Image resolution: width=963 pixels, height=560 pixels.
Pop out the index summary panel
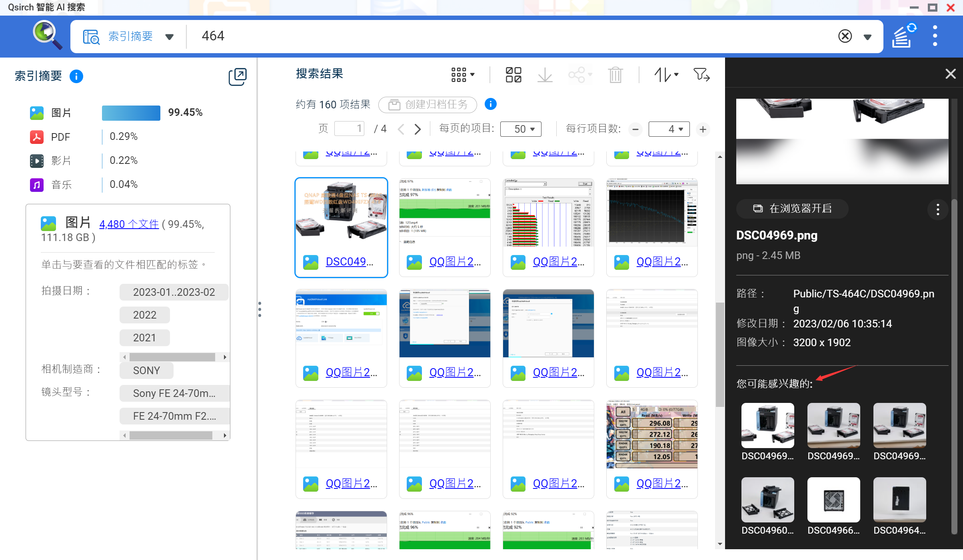point(237,76)
